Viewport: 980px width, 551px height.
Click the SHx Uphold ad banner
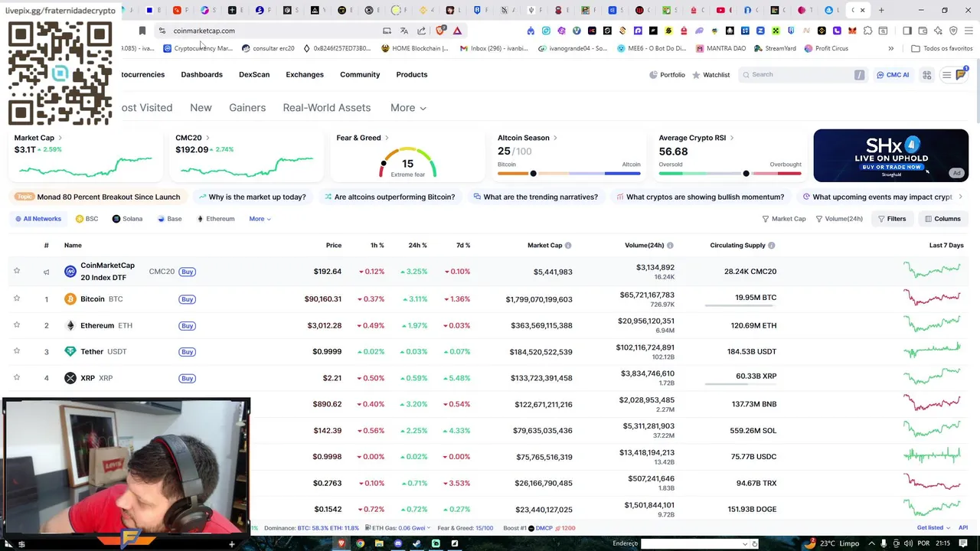point(890,155)
